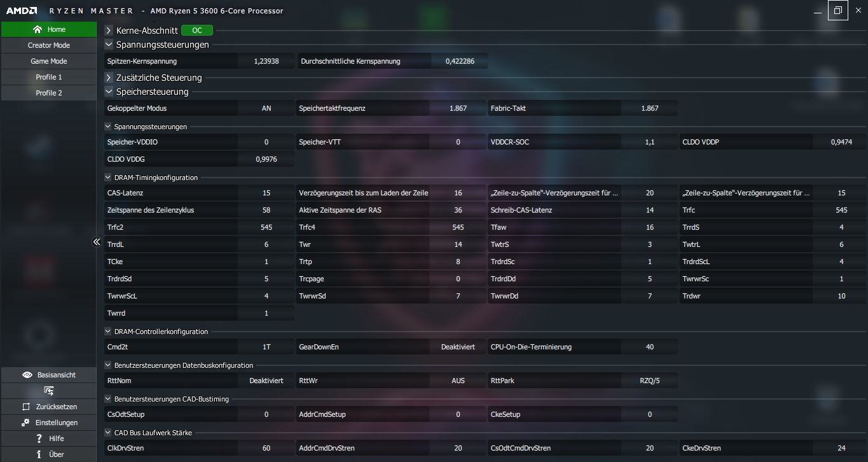Click the Hilfe question mark icon
The image size is (868, 462).
(x=39, y=438)
